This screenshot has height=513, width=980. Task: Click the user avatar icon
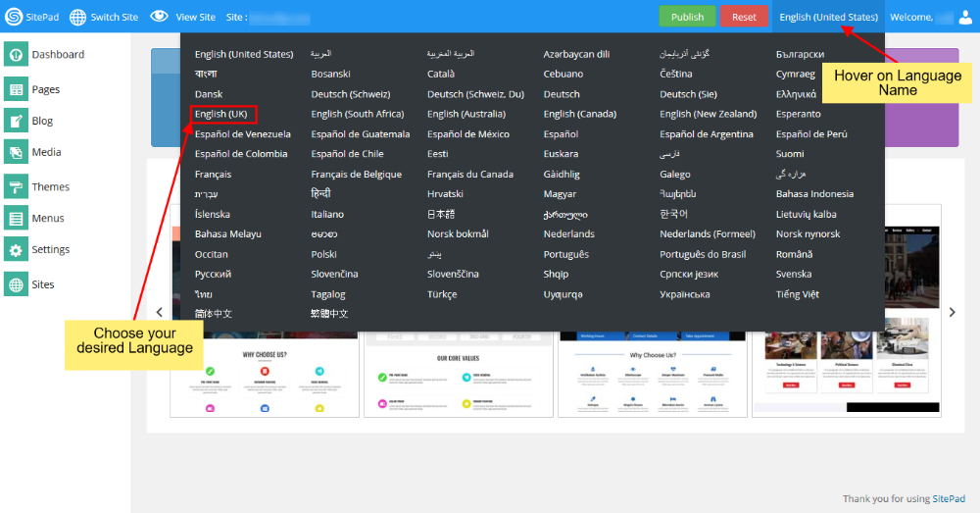(963, 17)
